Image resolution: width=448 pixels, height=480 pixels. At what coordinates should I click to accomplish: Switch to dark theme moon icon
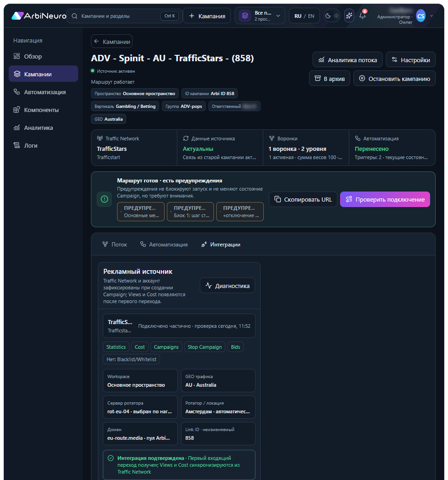pyautogui.click(x=328, y=16)
